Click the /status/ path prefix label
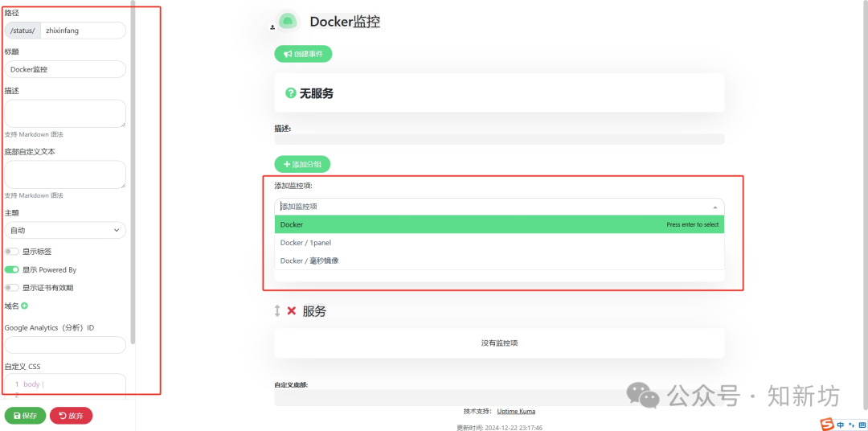Viewport: 868px width, 431px height. point(23,31)
